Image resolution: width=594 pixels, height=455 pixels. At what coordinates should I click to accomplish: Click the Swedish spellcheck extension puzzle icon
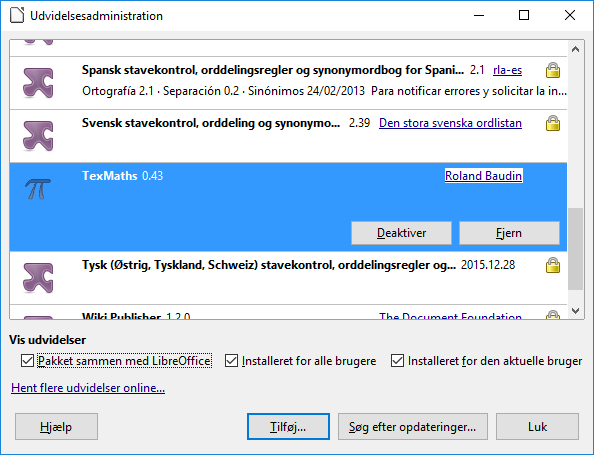tap(38, 136)
